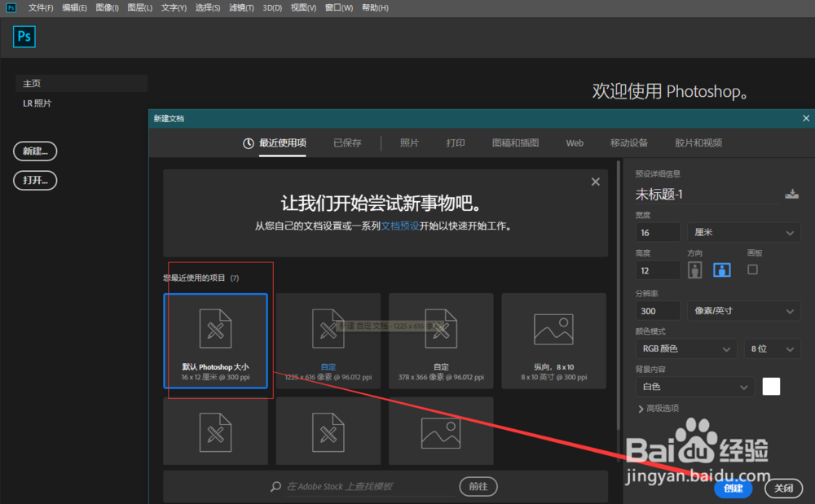Image resolution: width=815 pixels, height=504 pixels.
Task: Open bit depth dropdown 8 位
Action: point(772,348)
